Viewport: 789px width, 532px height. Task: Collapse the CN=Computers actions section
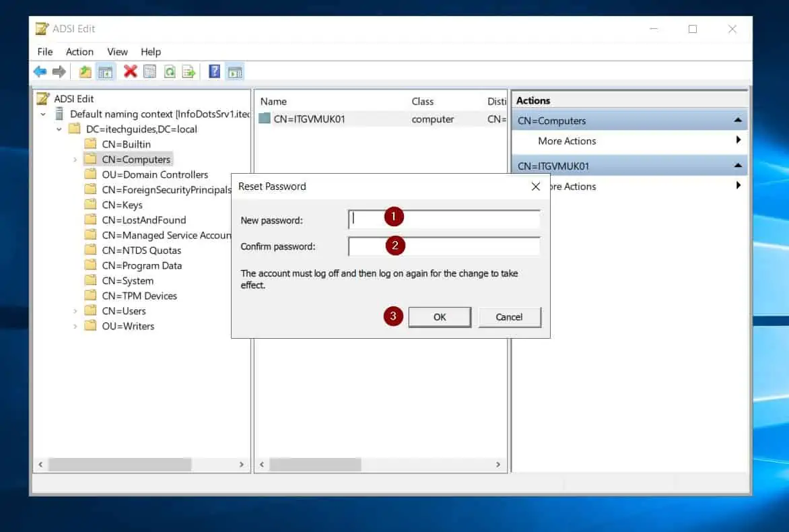click(738, 121)
